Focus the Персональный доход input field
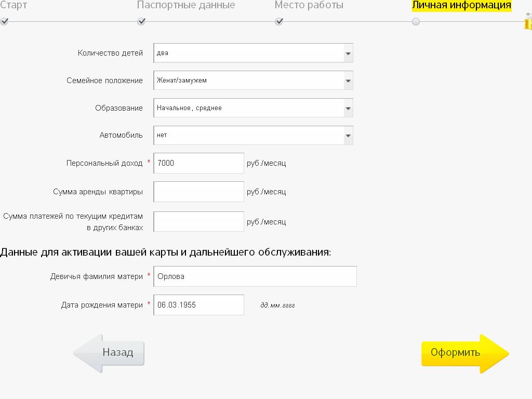Screen dimensions: 532x399 [x=198, y=163]
